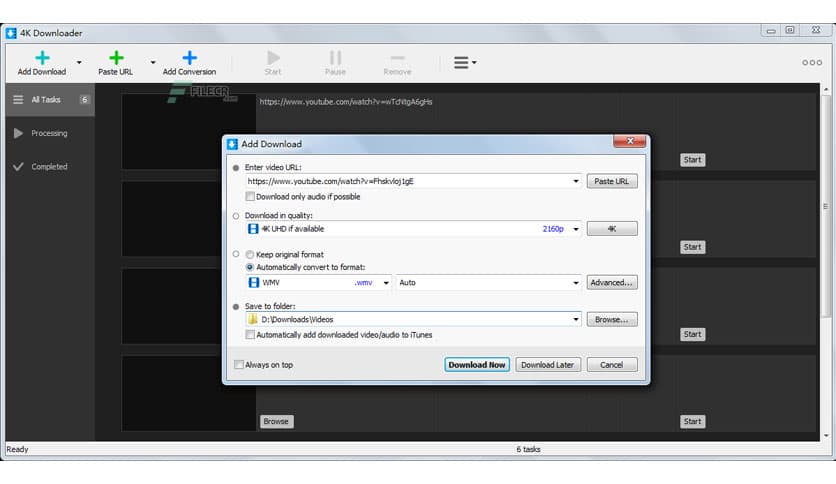Select the All Tasks sidebar tab
The image size is (836, 484).
(x=50, y=100)
